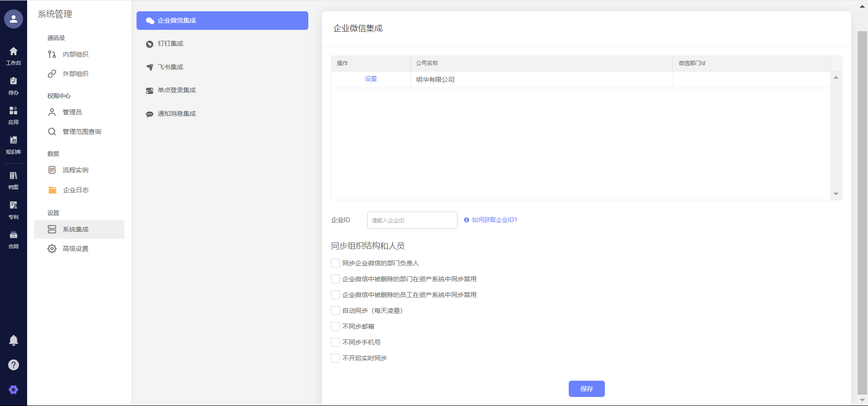Open the help question mark icon
The width and height of the screenshot is (868, 406).
click(x=14, y=365)
